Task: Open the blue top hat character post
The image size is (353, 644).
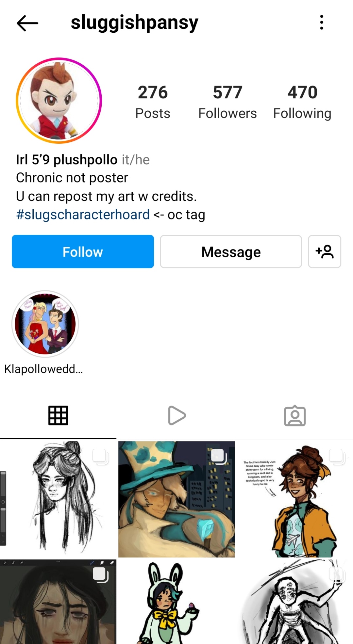Action: point(176,499)
